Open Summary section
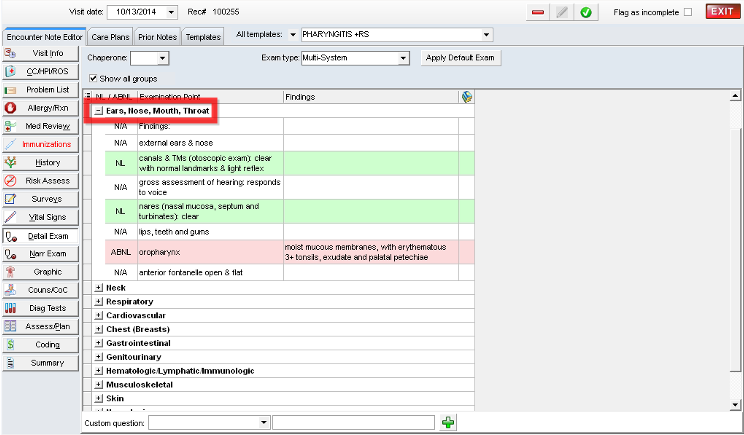Viewport: 744px width, 435px height. [40, 363]
